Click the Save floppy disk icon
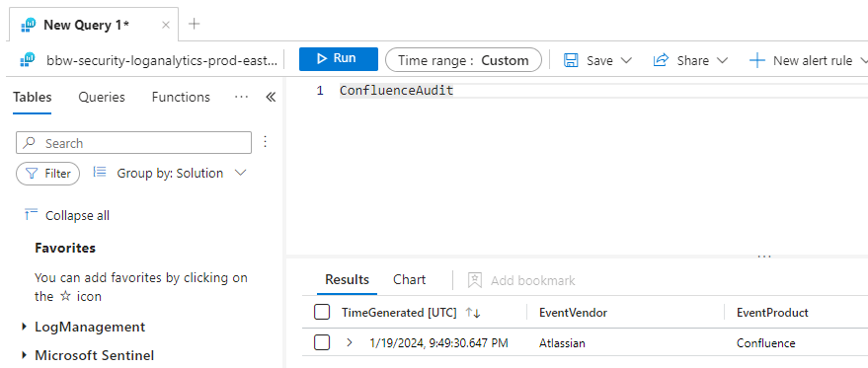 click(571, 60)
